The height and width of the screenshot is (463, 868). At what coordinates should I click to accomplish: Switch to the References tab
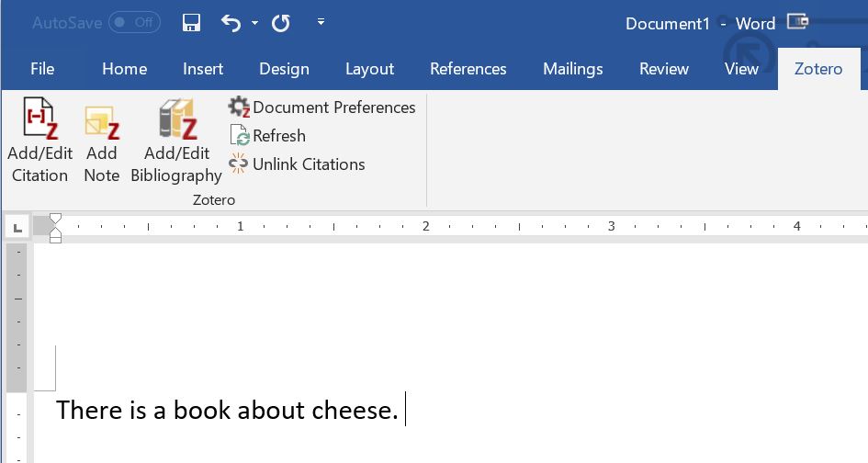(x=468, y=69)
